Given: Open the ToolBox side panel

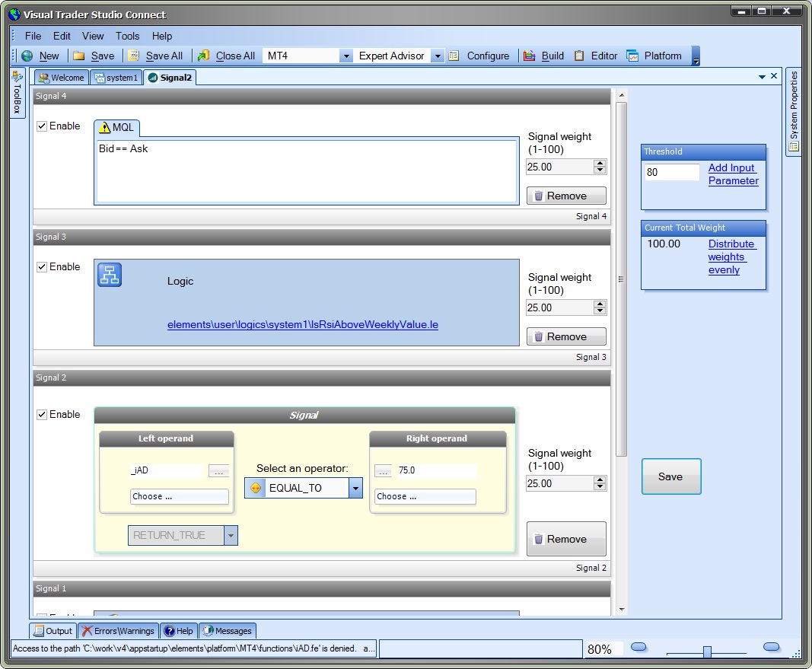Looking at the screenshot, I should 17,93.
